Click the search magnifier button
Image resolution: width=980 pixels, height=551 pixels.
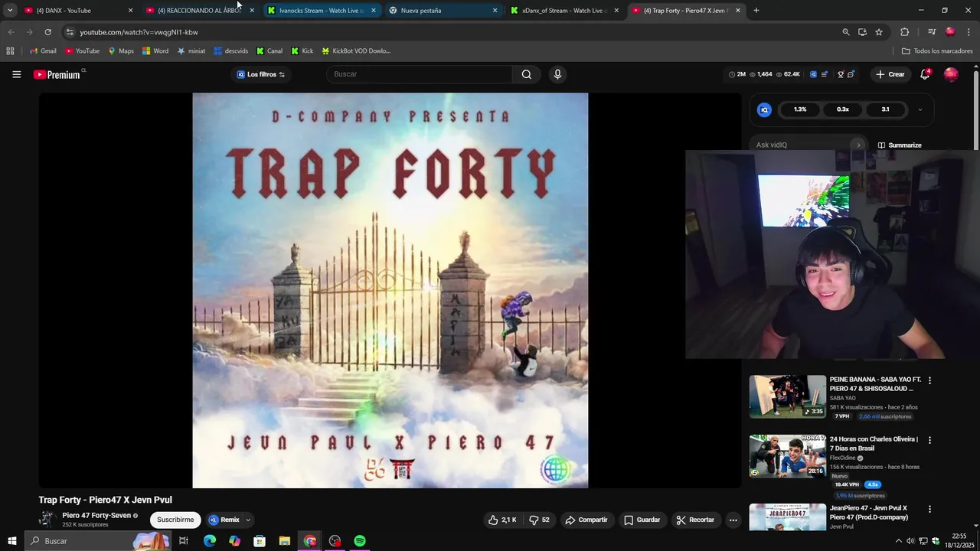point(527,74)
